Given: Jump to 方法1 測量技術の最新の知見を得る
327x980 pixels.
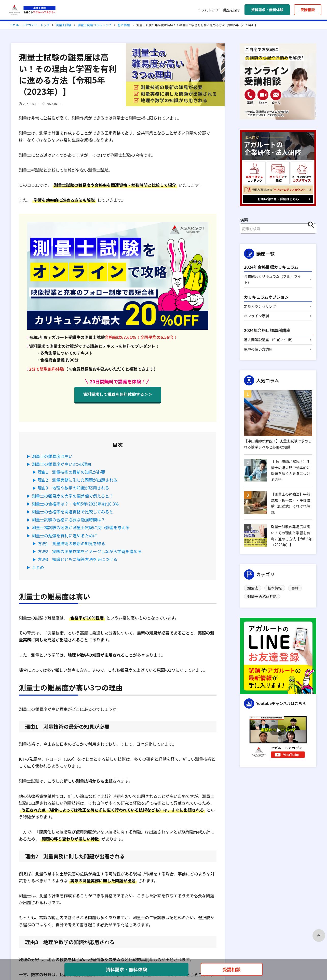Looking at the screenshot, I should point(71,544).
